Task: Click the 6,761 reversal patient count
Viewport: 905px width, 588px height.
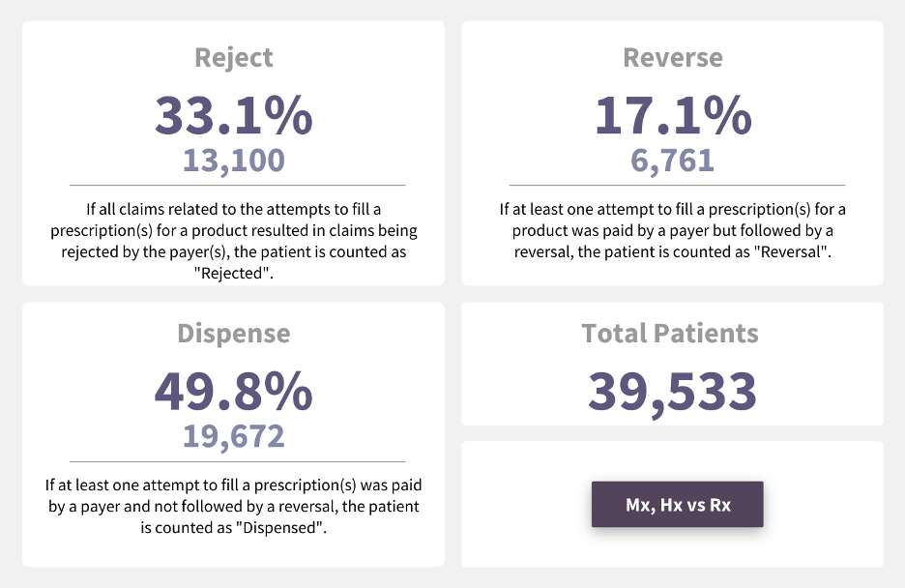Action: (x=673, y=160)
